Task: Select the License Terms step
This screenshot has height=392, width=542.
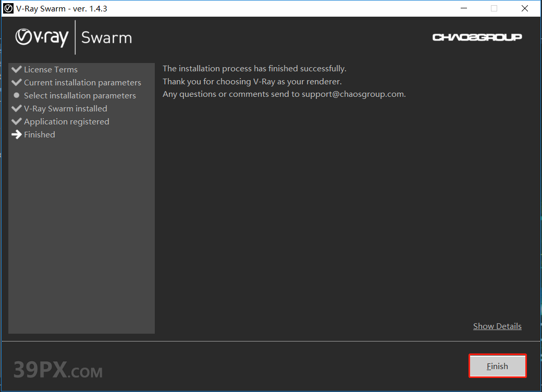Action: (51, 69)
